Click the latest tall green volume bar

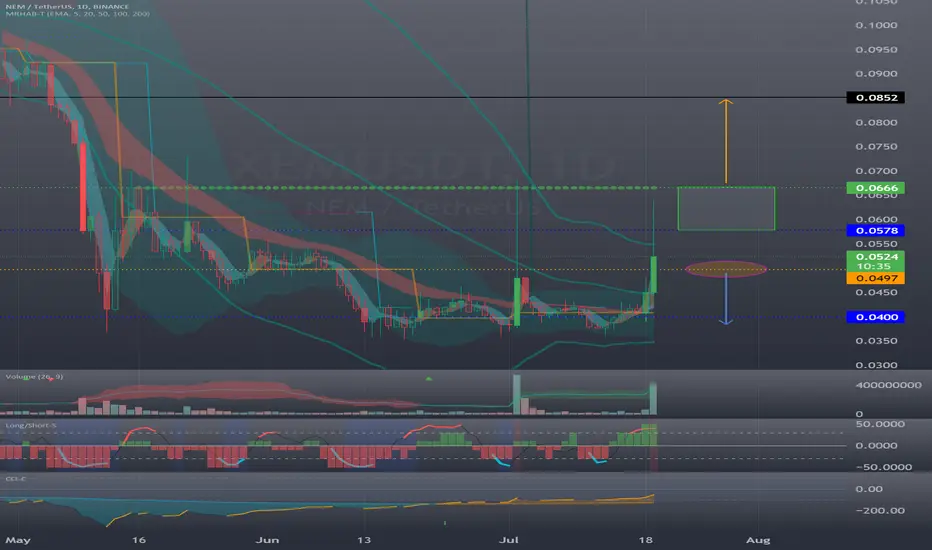pos(653,398)
